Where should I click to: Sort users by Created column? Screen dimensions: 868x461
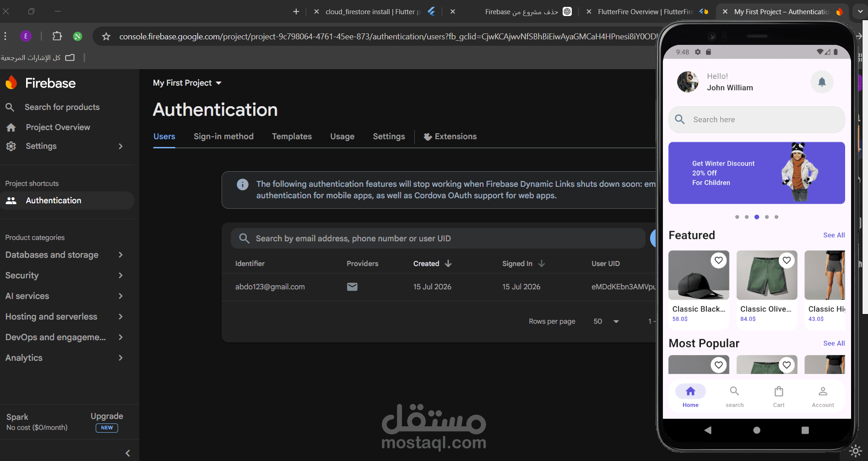pos(432,264)
